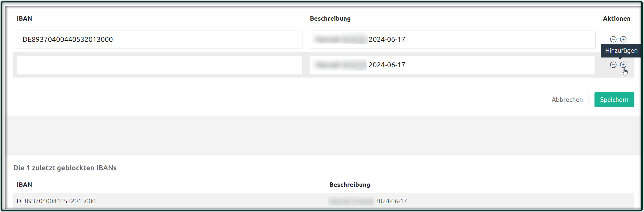Cancel with the Abbrechen button
644x212 pixels.
click(x=567, y=99)
